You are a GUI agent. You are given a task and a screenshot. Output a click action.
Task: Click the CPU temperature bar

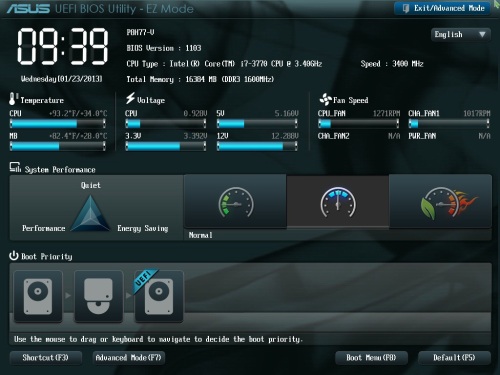pos(58,124)
